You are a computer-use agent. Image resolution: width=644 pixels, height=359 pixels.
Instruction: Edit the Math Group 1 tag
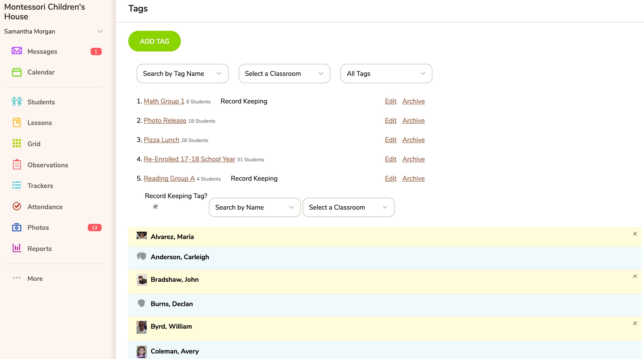391,101
